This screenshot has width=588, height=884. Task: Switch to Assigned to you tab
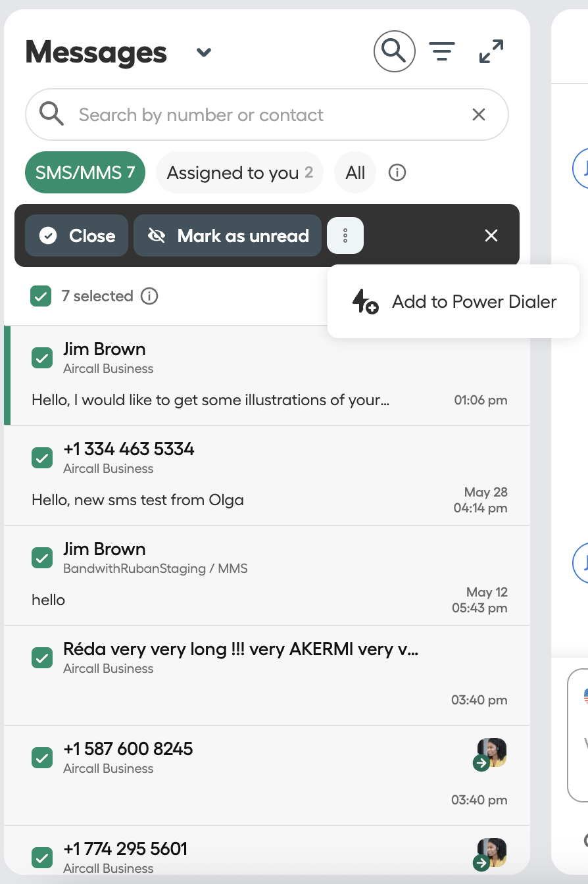click(x=239, y=172)
